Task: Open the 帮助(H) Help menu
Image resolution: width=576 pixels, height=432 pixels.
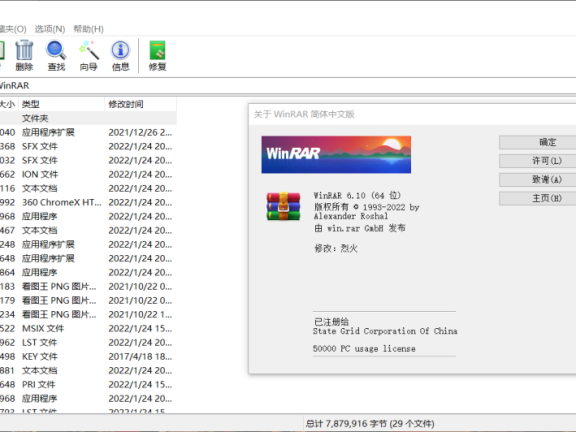Action: pyautogui.click(x=89, y=29)
